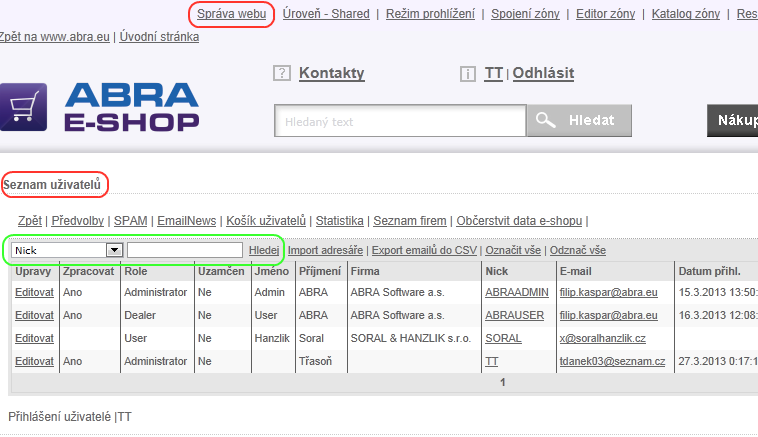Open Předvolby link
This screenshot has width=758, height=437.
[78, 221]
